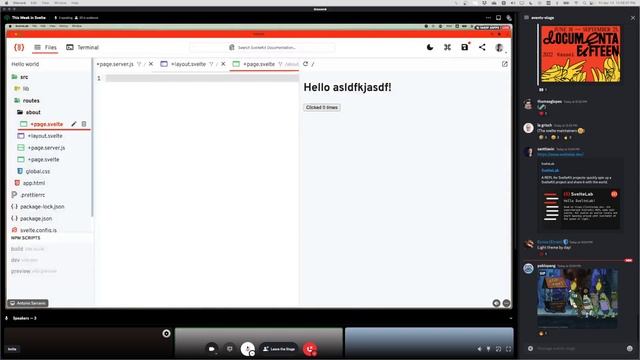Toggle the Discord microphone button
The image size is (640, 360).
click(247, 349)
